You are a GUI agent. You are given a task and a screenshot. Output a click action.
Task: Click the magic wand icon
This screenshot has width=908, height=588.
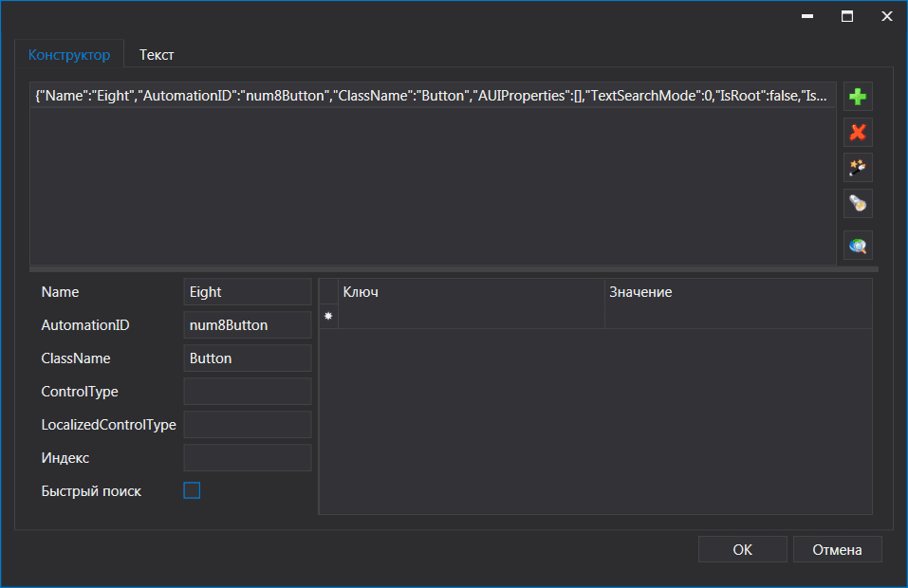(858, 168)
